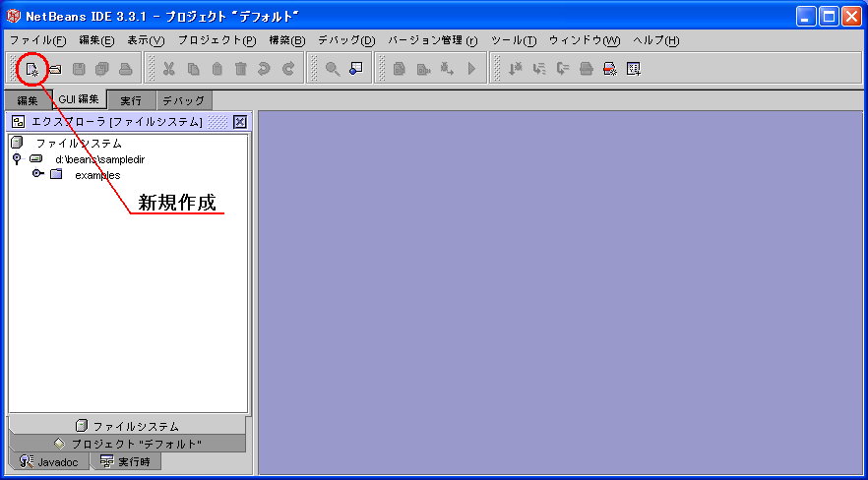Open the ヘルプ(H) menu

pyautogui.click(x=656, y=41)
